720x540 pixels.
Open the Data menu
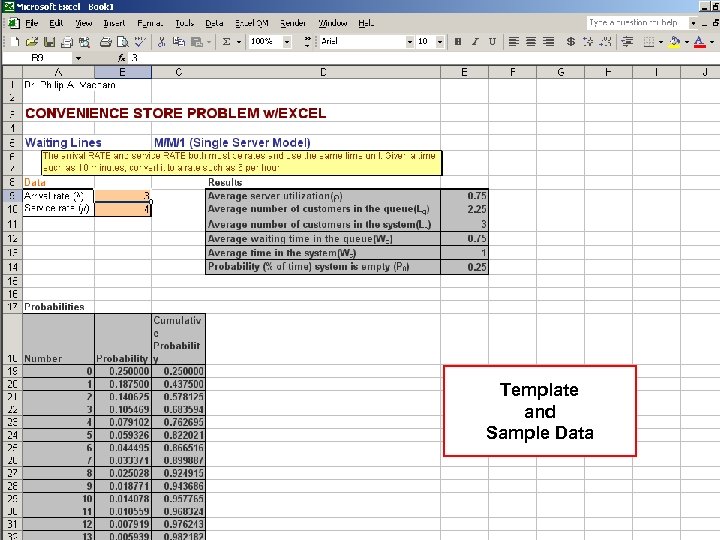(x=214, y=23)
